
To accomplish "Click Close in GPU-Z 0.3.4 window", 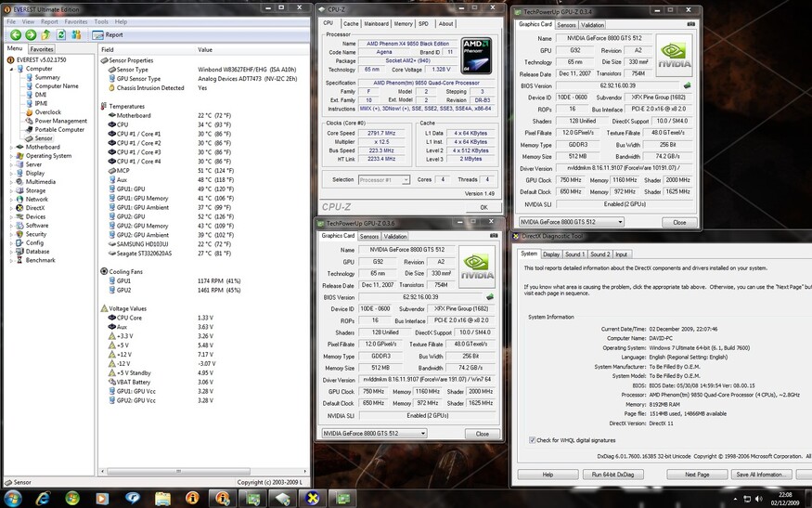I will [679, 222].
